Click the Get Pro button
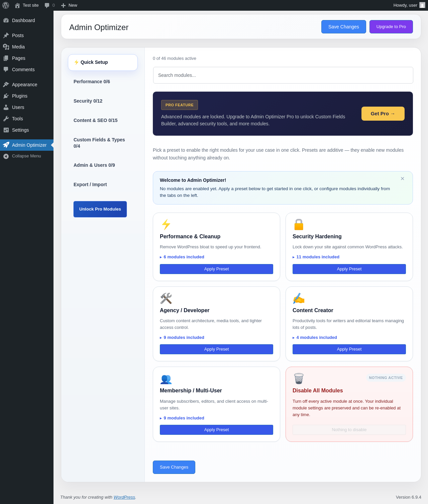428x504 pixels. click(x=383, y=114)
